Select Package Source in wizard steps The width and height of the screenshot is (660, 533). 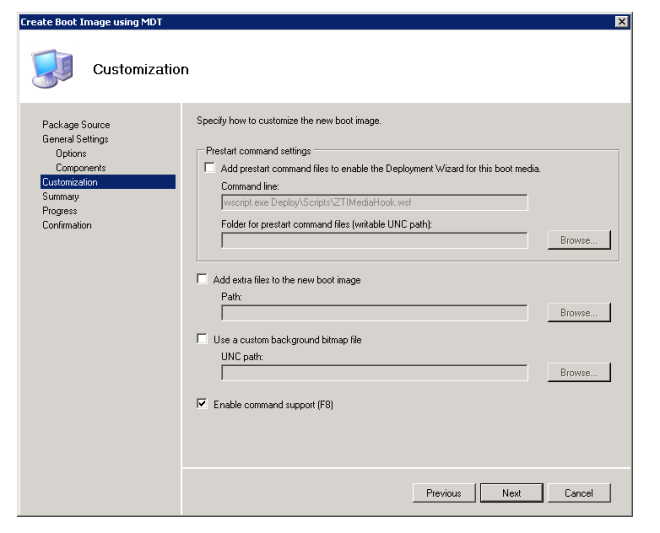coord(76,125)
